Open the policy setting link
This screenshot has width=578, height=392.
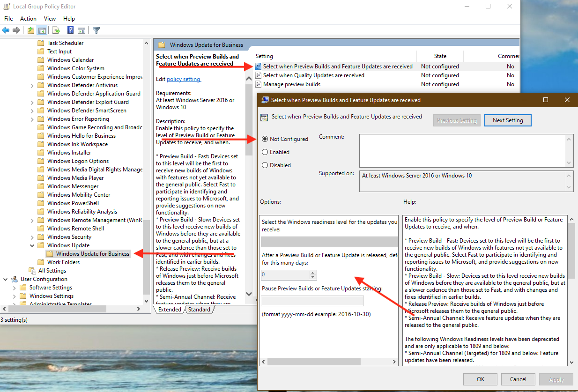pos(184,79)
